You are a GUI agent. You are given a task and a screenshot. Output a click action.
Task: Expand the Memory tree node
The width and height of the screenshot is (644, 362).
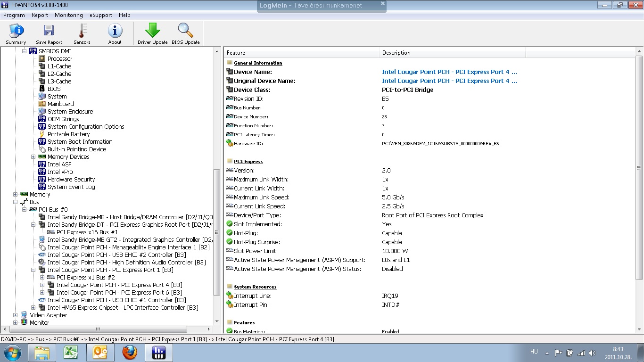pyautogui.click(x=16, y=194)
